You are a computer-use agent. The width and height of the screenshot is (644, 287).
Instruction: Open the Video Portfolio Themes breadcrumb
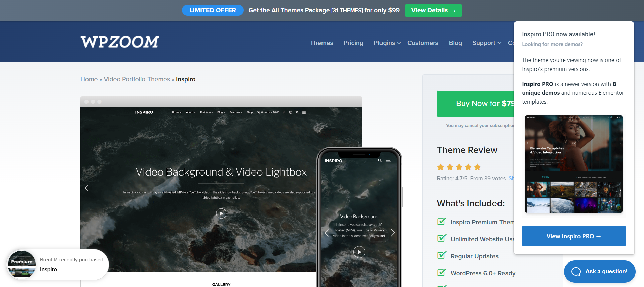137,79
